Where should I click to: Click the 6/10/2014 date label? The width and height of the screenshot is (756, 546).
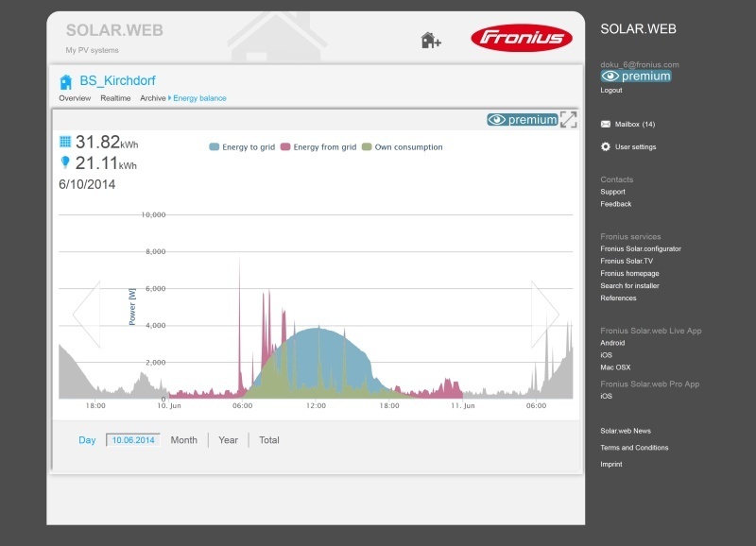tap(87, 184)
